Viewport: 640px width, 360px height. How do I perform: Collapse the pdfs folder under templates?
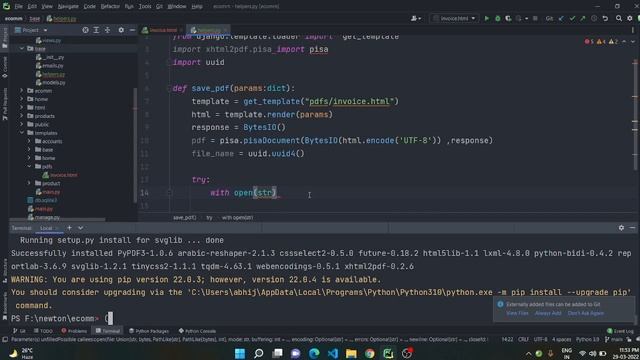(x=29, y=167)
